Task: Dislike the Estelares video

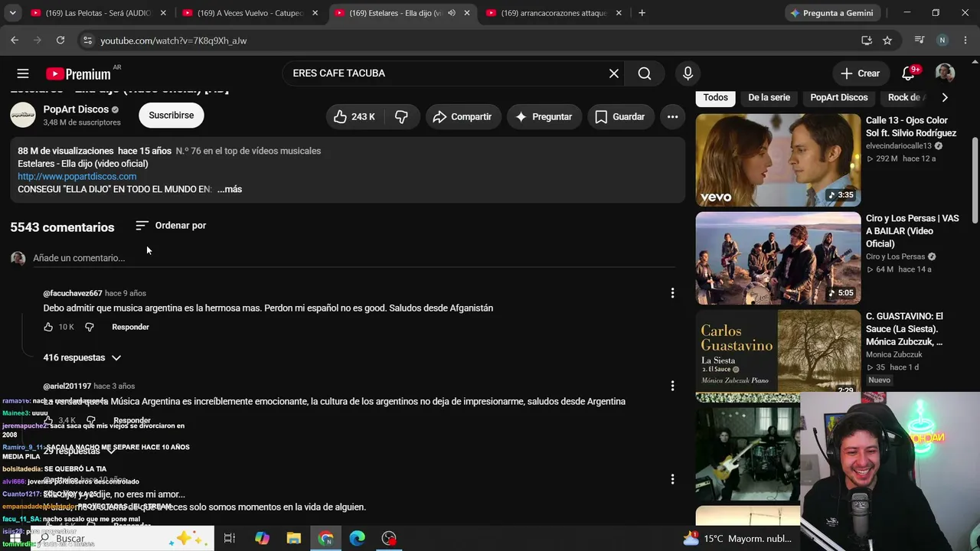Action: click(401, 116)
